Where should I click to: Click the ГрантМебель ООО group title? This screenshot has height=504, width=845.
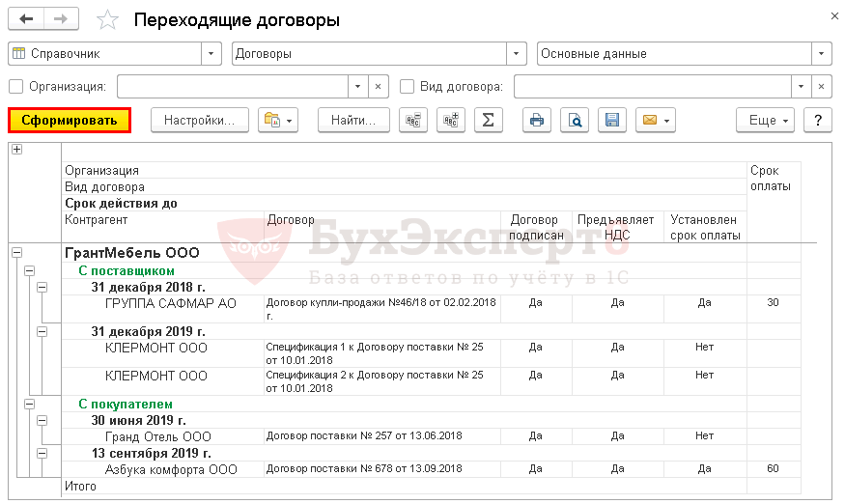coord(132,252)
